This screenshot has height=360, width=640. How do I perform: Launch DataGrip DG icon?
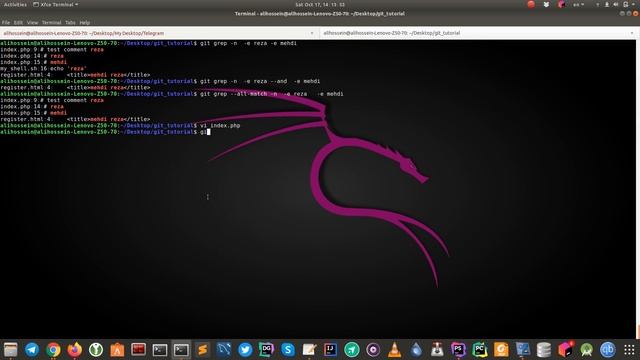pyautogui.click(x=267, y=350)
